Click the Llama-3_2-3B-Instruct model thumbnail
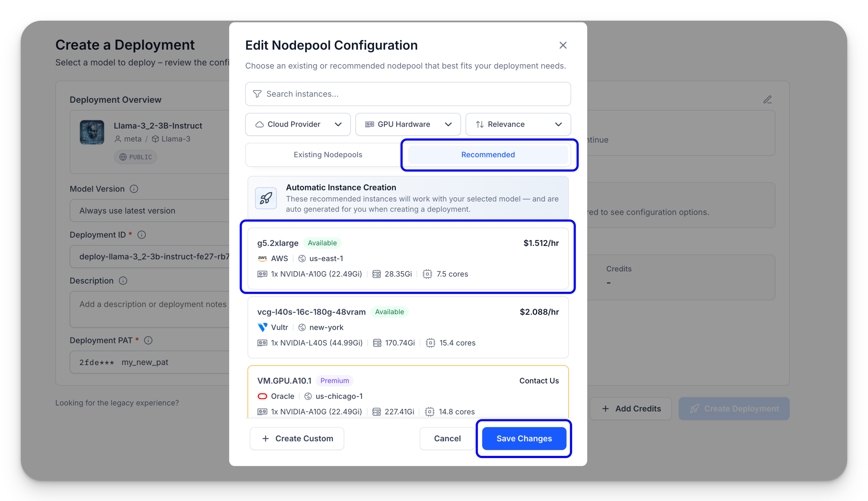 (x=92, y=132)
